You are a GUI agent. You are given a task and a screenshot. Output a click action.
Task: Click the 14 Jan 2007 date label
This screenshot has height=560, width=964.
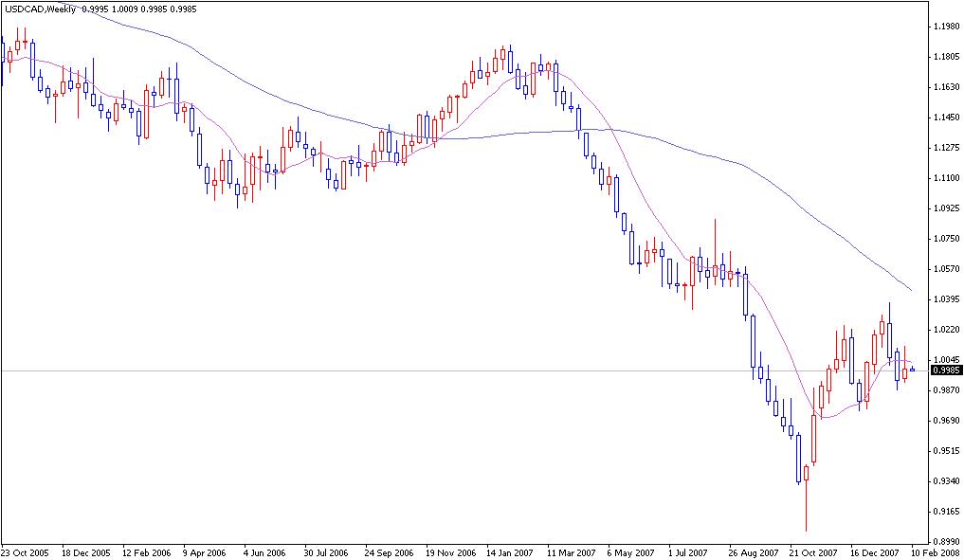pyautogui.click(x=510, y=552)
